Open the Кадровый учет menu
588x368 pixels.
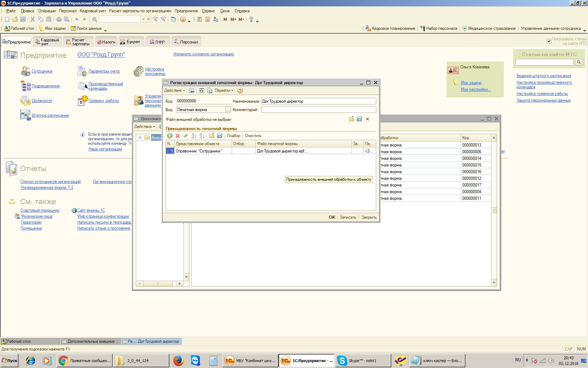pyautogui.click(x=93, y=11)
